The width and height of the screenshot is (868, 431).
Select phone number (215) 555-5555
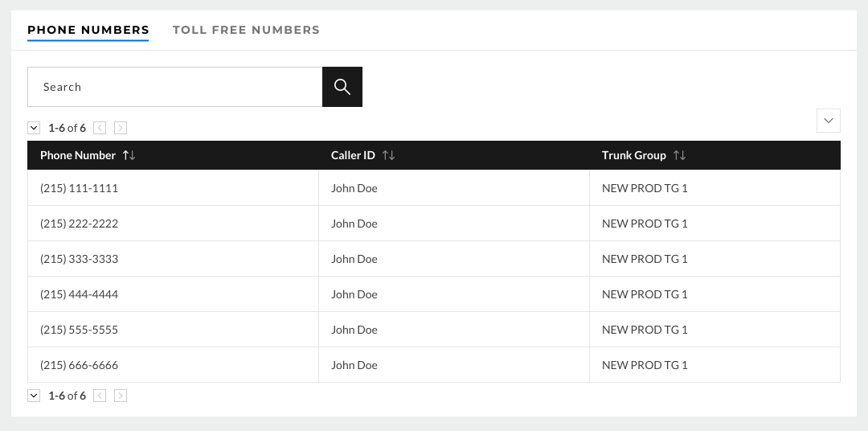[79, 330]
